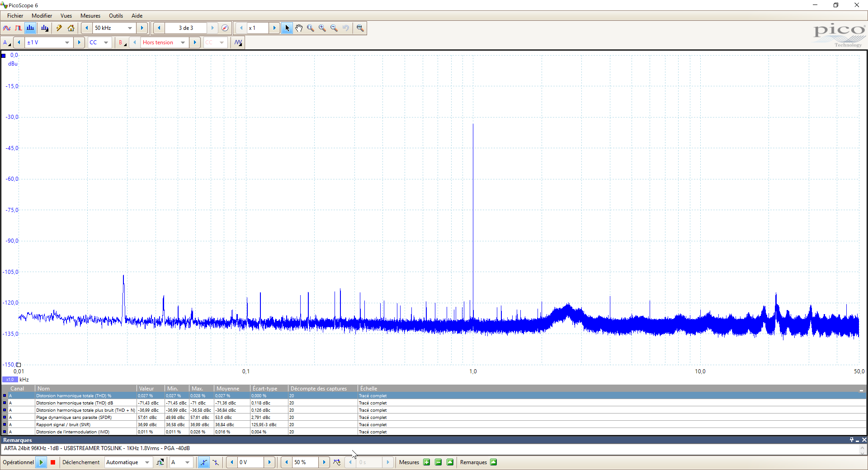
Task: Open the Buffer Navigator compass icon
Action: [x=225, y=28]
